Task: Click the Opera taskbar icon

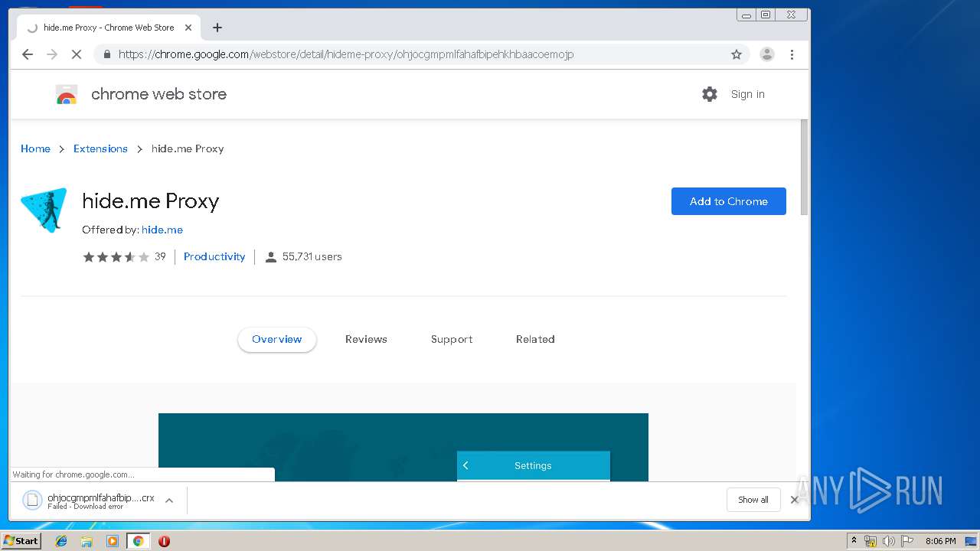Action: pyautogui.click(x=164, y=541)
